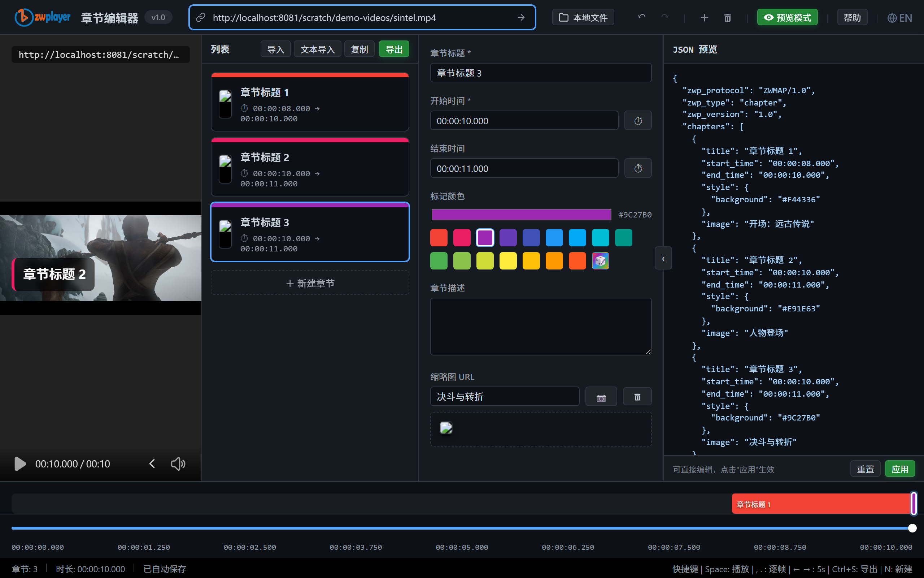
Task: Click the 文本导入 text import button
Action: (x=317, y=49)
